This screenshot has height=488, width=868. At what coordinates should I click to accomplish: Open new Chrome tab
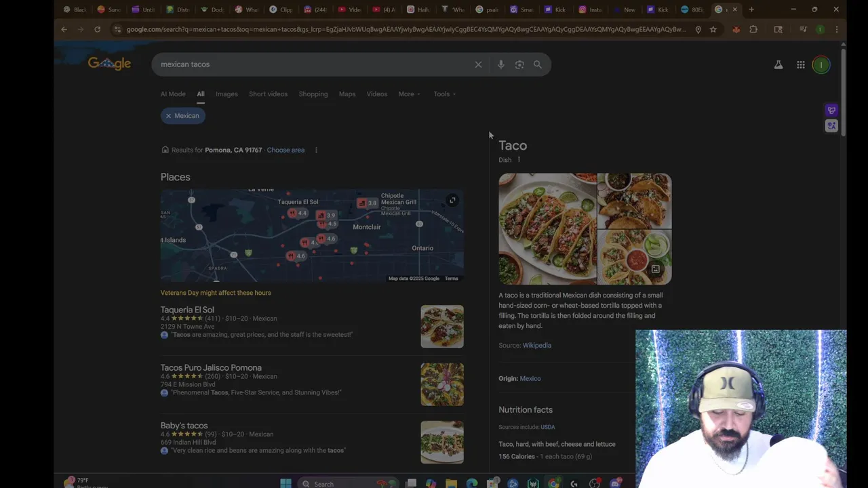pos(751,9)
